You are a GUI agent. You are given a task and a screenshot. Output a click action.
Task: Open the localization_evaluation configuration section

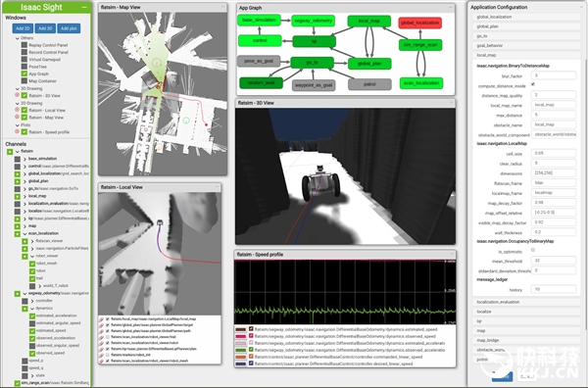pos(525,302)
